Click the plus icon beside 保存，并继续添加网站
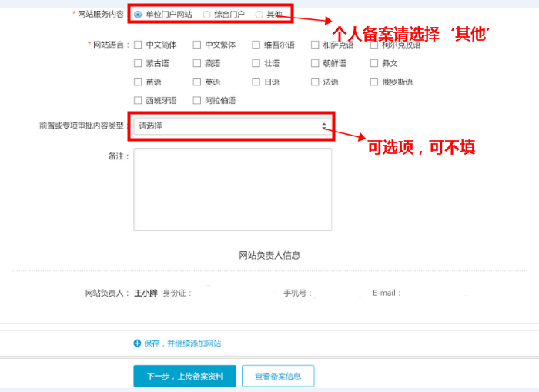This screenshot has width=539, height=392. point(137,343)
